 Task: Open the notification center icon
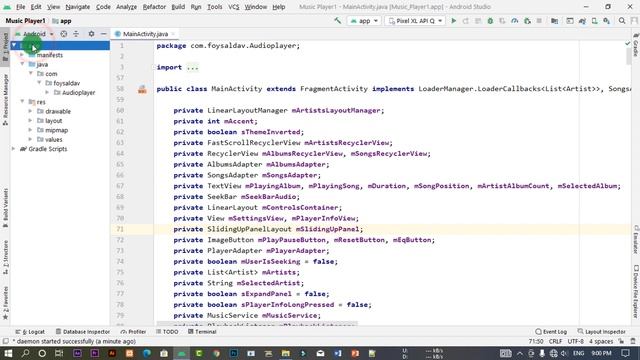pos(625,353)
